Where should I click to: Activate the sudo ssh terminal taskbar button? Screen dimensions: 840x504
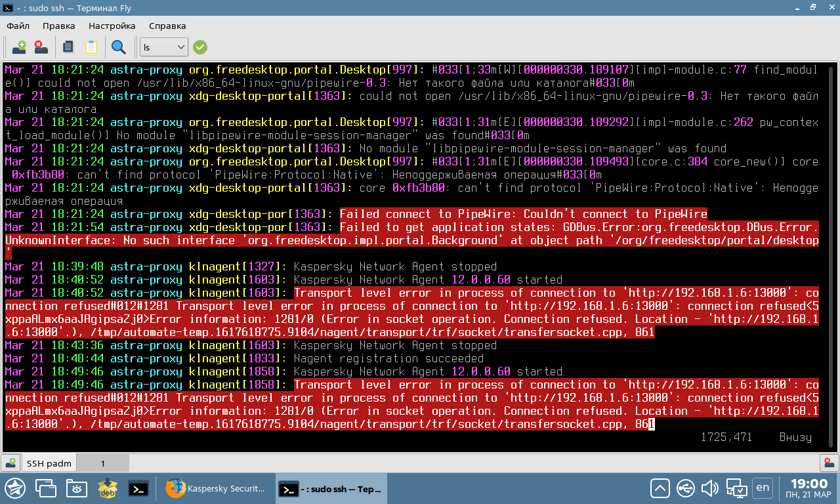[331, 489]
